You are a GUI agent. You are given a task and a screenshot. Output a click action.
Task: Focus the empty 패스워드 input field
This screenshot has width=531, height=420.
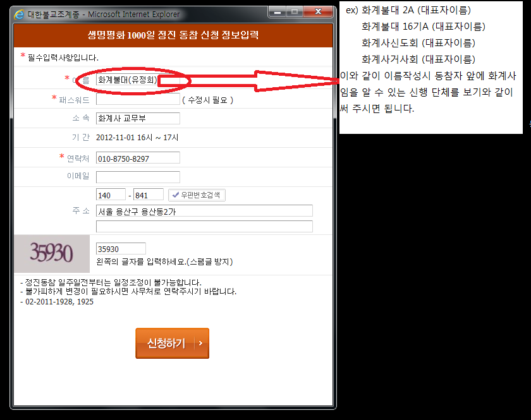coord(138,99)
